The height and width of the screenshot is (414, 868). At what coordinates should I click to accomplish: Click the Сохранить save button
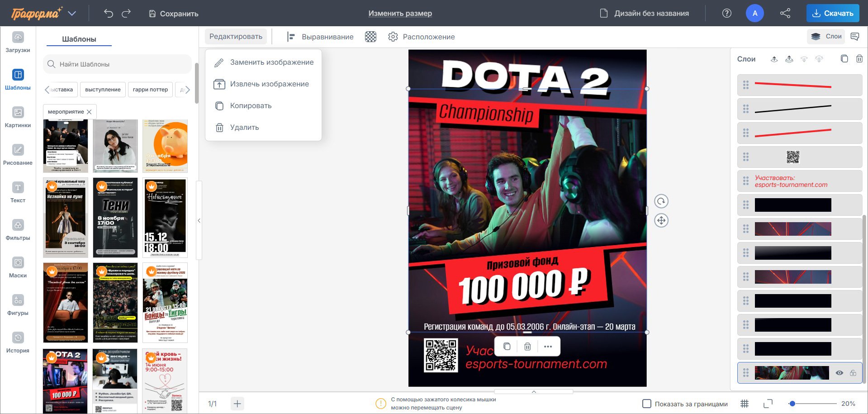[x=174, y=14]
